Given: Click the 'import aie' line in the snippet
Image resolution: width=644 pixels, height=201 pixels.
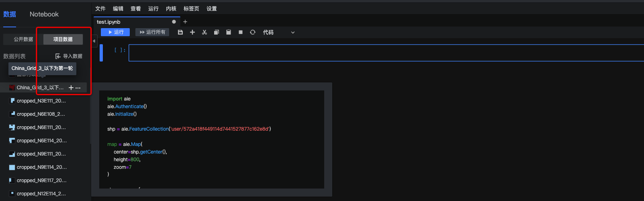Looking at the screenshot, I should (x=119, y=99).
